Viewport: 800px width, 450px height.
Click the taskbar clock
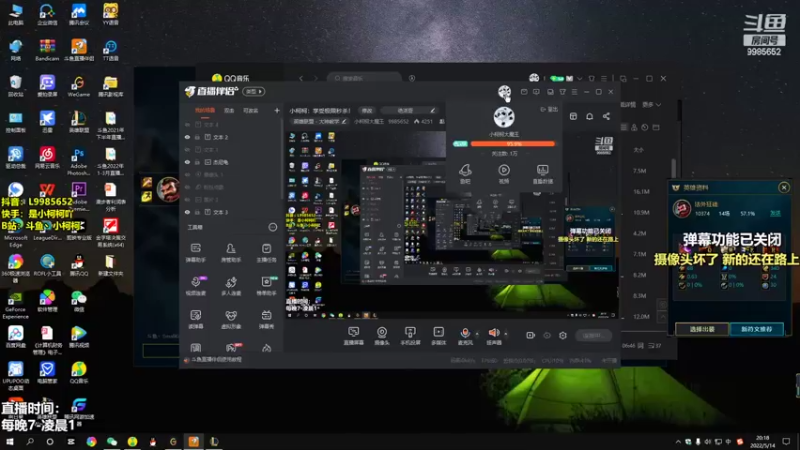(x=762, y=441)
